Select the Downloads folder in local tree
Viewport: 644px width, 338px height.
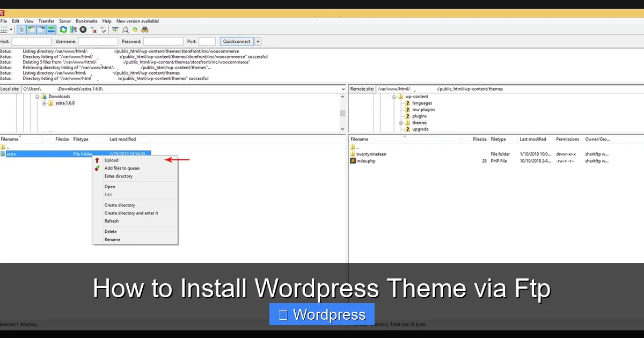point(60,97)
